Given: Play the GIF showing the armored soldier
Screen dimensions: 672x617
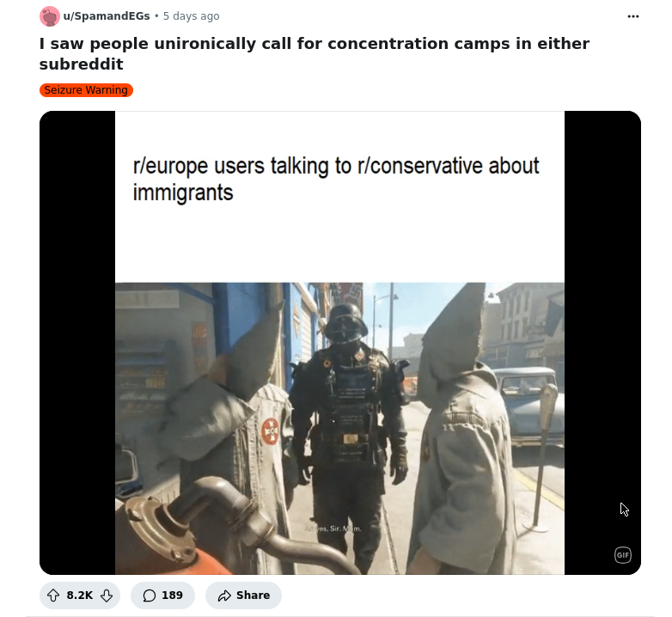Looking at the screenshot, I should (348, 429).
